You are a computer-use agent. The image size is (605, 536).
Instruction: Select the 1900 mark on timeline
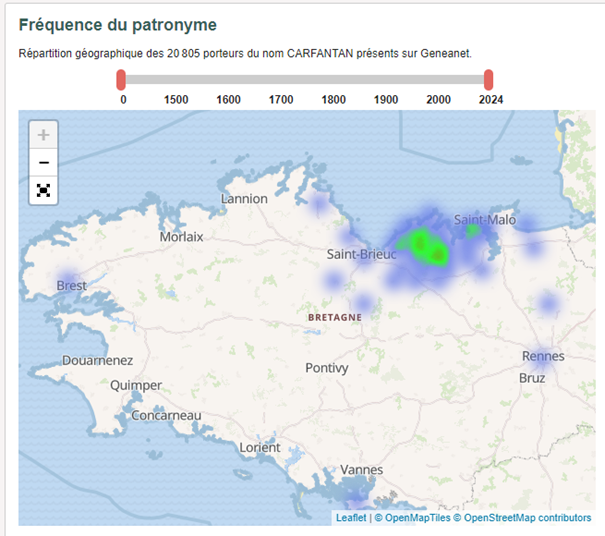click(x=386, y=99)
